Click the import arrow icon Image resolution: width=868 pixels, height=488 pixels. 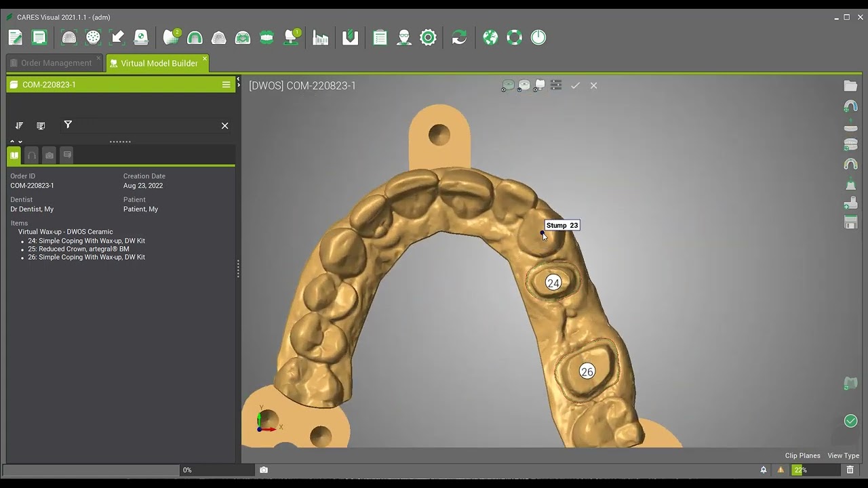coord(117,37)
